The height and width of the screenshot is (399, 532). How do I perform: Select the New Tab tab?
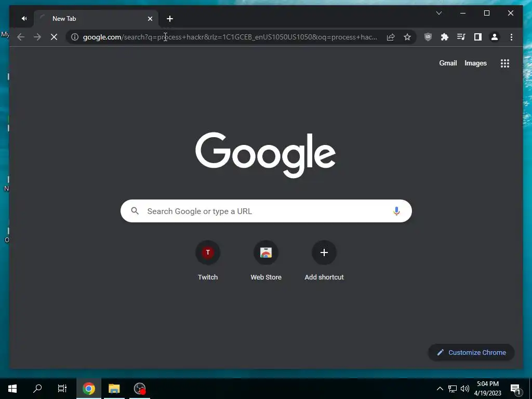96,19
